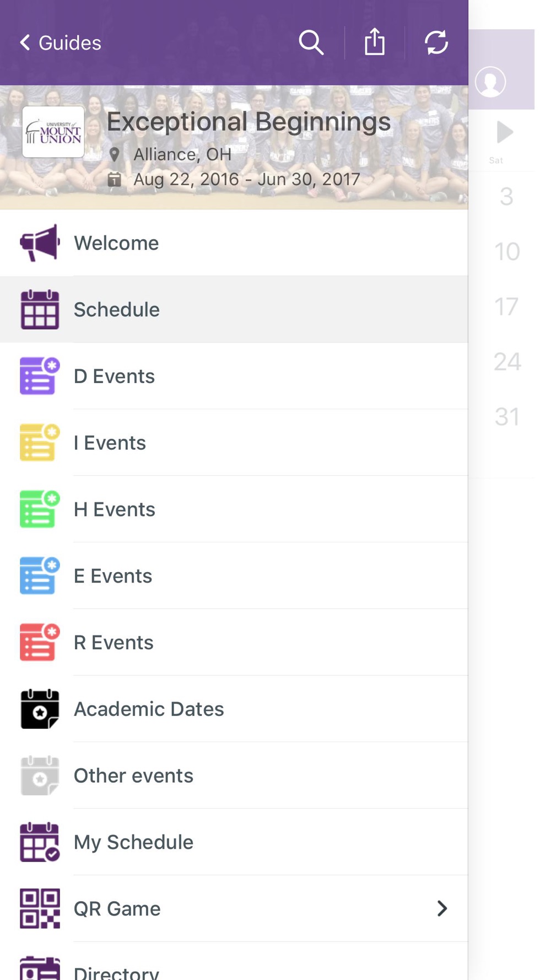Viewport: 551px width, 980px height.
Task: Tap the My Schedule calendar-check icon
Action: click(40, 842)
